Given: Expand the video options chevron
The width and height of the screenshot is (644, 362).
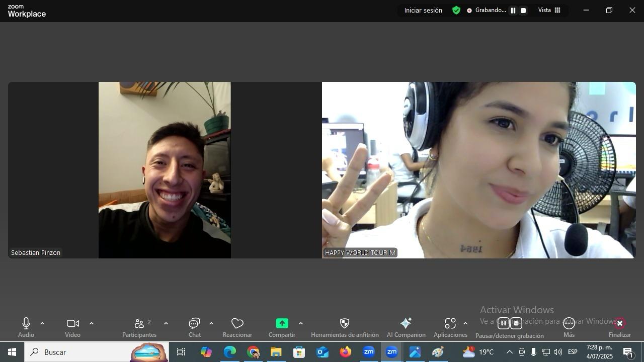Looking at the screenshot, I should click(x=92, y=323).
